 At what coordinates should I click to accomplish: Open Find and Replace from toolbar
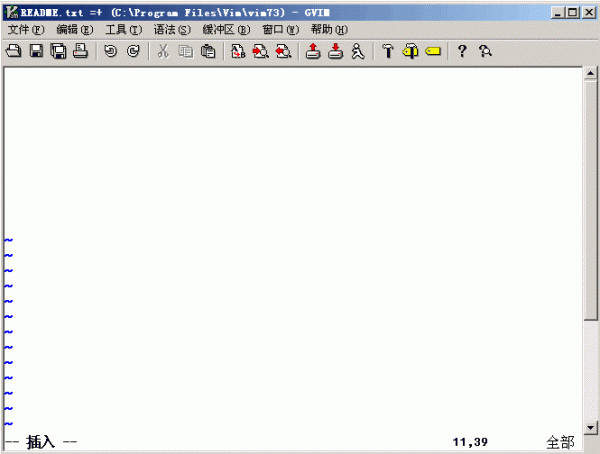click(238, 52)
